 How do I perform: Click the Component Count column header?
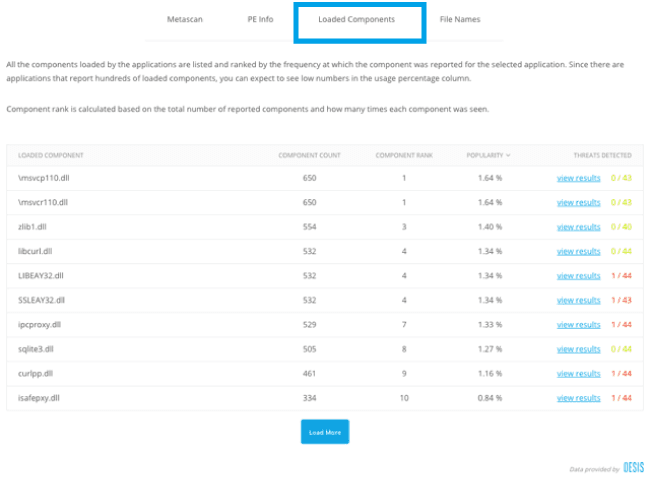309,155
